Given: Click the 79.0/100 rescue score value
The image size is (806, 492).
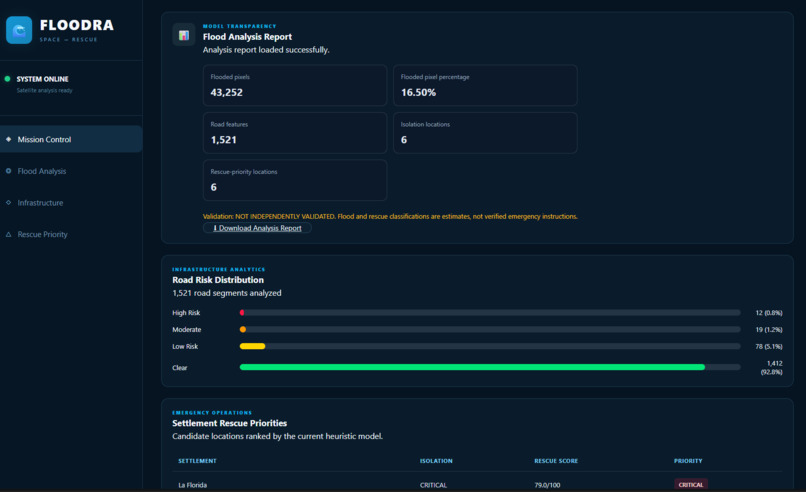Looking at the screenshot, I should point(547,485).
